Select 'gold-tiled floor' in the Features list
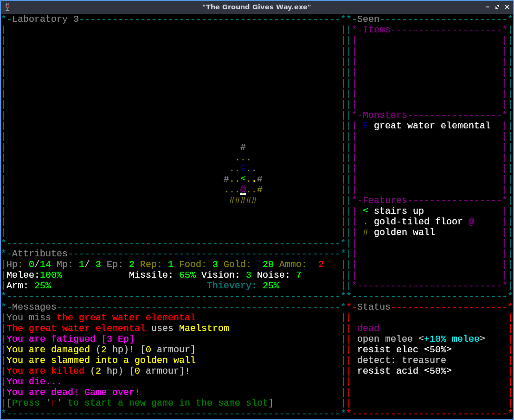 click(418, 222)
